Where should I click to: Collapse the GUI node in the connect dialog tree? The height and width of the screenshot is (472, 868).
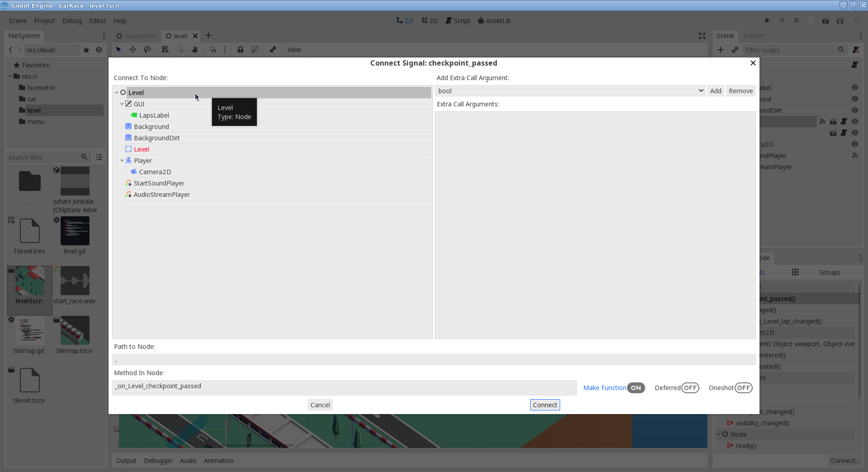click(122, 104)
